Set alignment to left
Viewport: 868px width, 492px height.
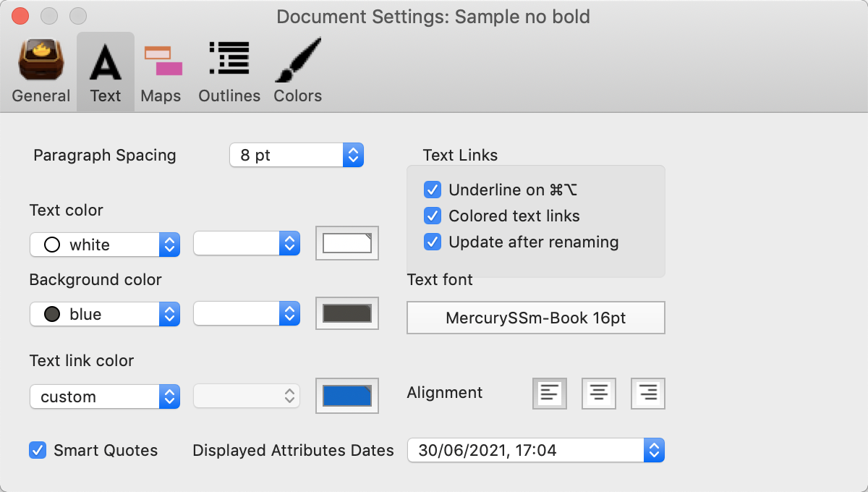click(550, 394)
